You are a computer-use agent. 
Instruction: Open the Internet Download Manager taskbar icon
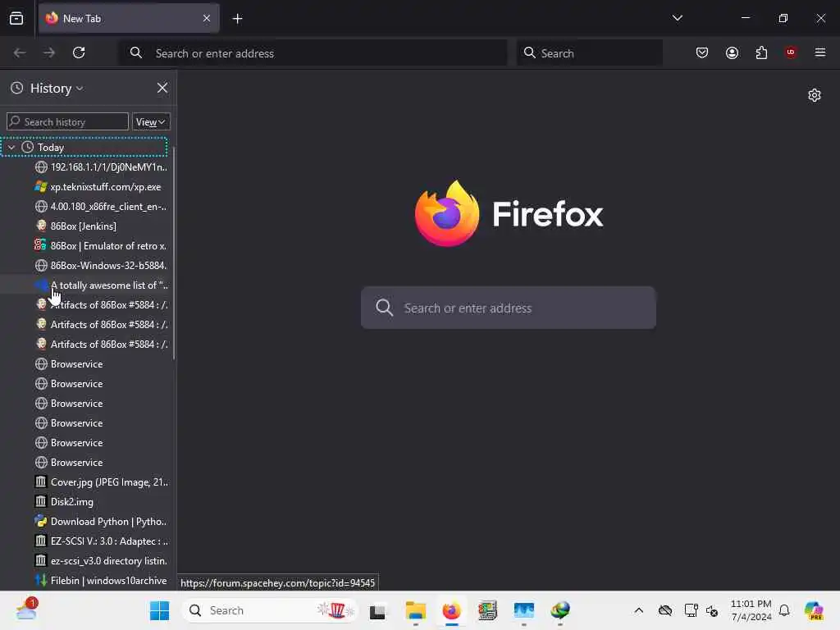tap(559, 610)
